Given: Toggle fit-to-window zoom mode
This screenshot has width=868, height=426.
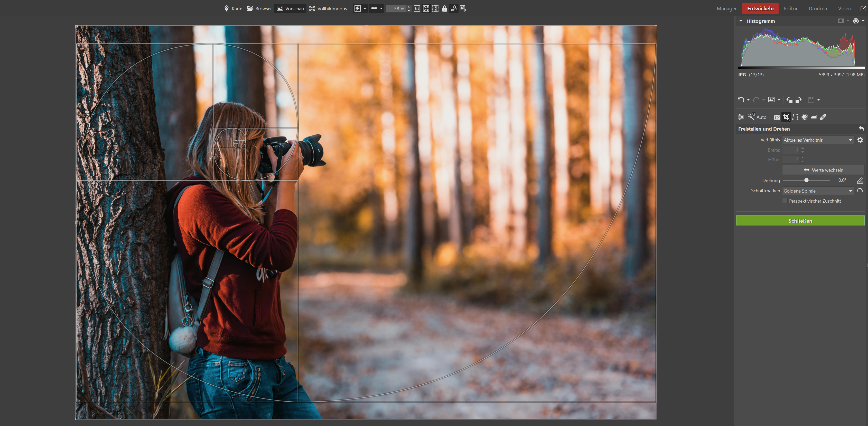Looking at the screenshot, I should [x=426, y=9].
